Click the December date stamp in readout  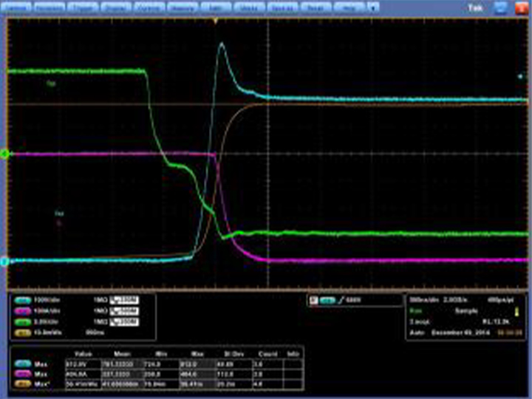pos(461,332)
